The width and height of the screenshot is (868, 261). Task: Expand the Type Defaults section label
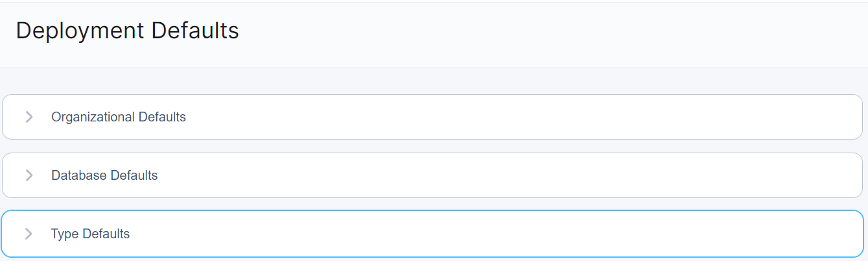[90, 234]
